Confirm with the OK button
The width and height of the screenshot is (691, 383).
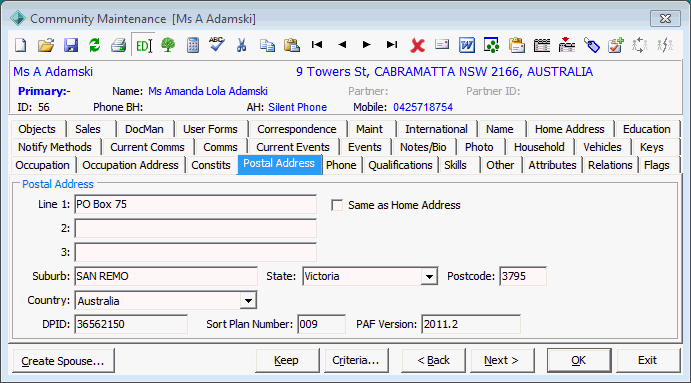(x=579, y=361)
